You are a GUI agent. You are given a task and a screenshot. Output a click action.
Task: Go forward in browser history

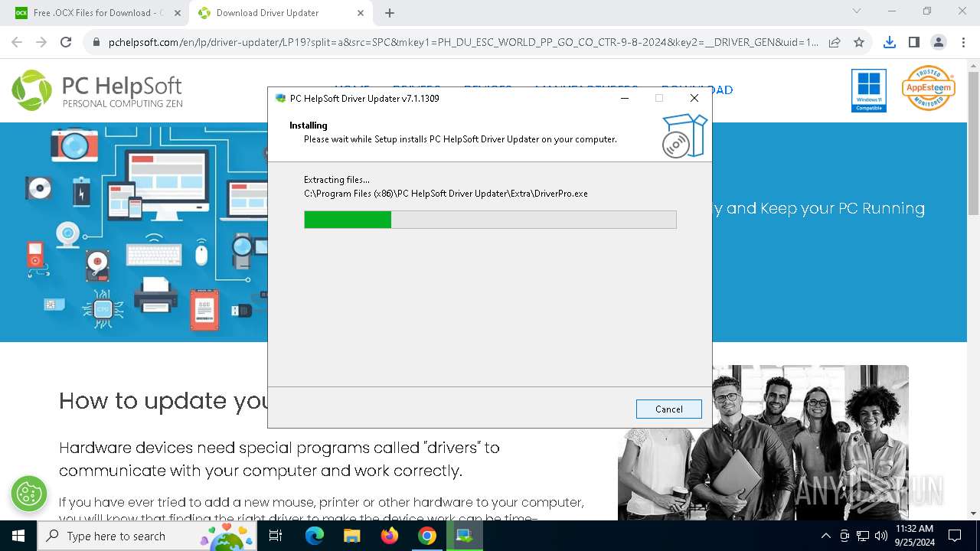(41, 42)
